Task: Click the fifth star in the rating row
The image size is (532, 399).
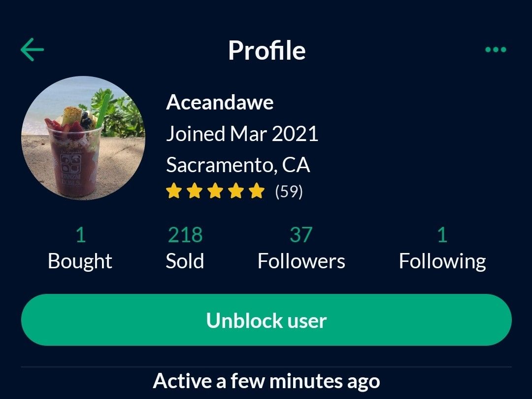Action: click(x=257, y=190)
